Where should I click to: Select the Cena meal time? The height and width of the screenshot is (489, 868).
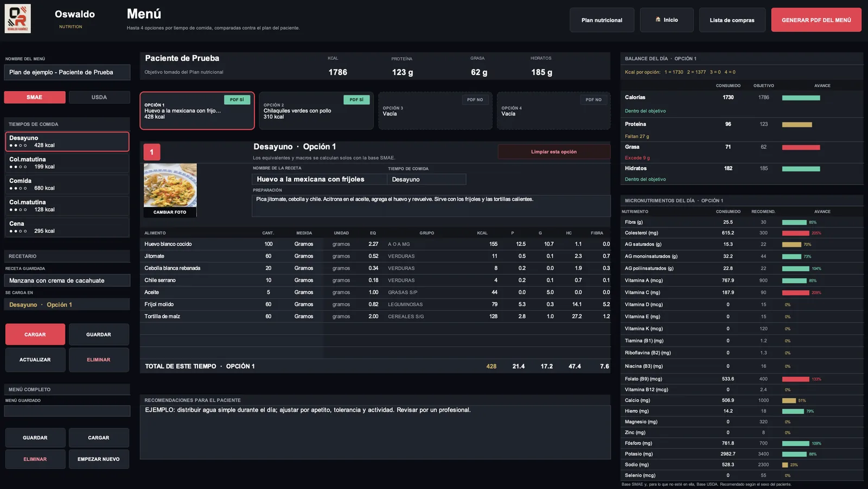tap(67, 227)
